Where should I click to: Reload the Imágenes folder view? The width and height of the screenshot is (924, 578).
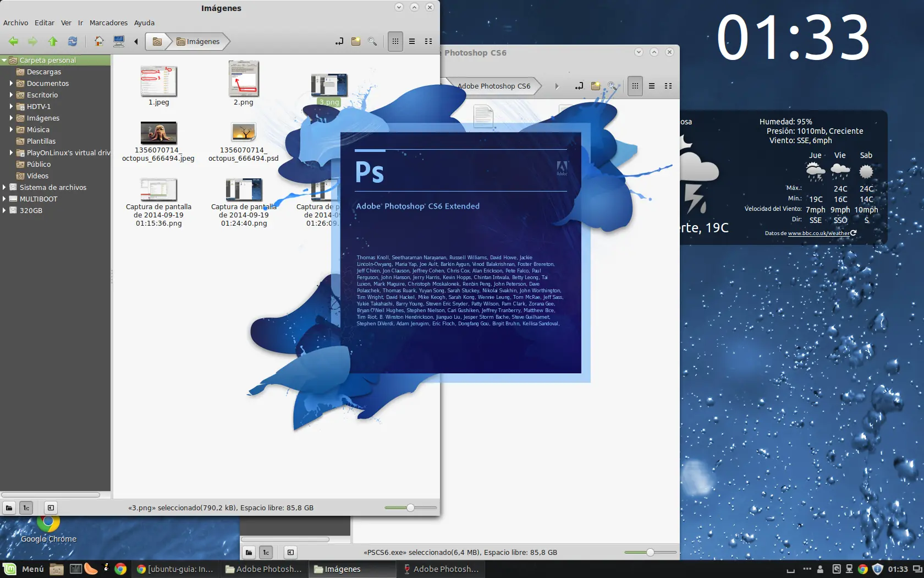(x=72, y=41)
